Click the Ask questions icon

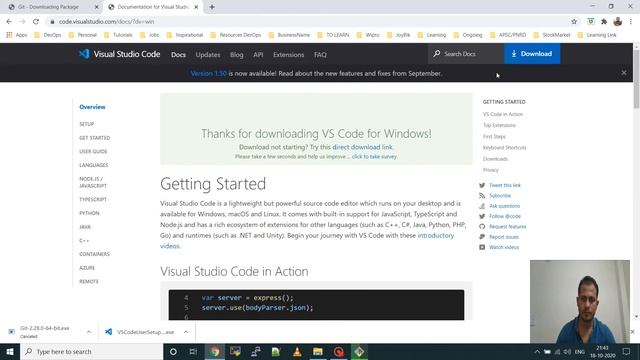pos(482,206)
